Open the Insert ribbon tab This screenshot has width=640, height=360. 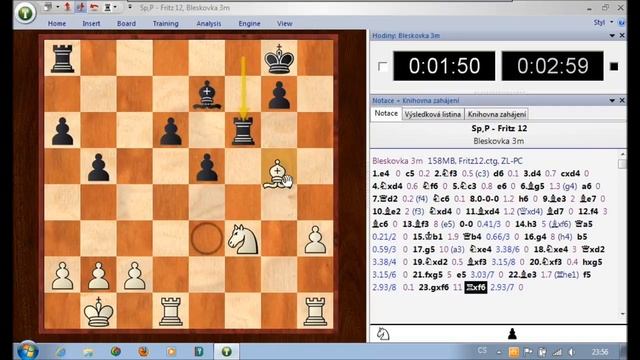click(91, 23)
